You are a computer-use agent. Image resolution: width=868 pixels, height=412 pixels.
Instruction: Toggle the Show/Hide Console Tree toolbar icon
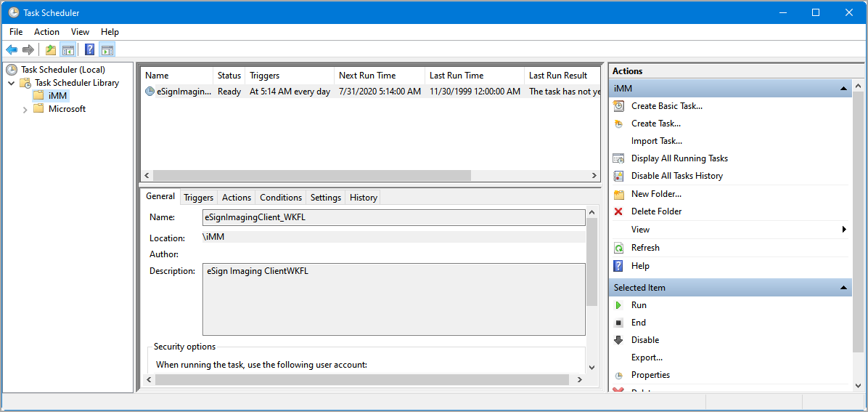68,50
